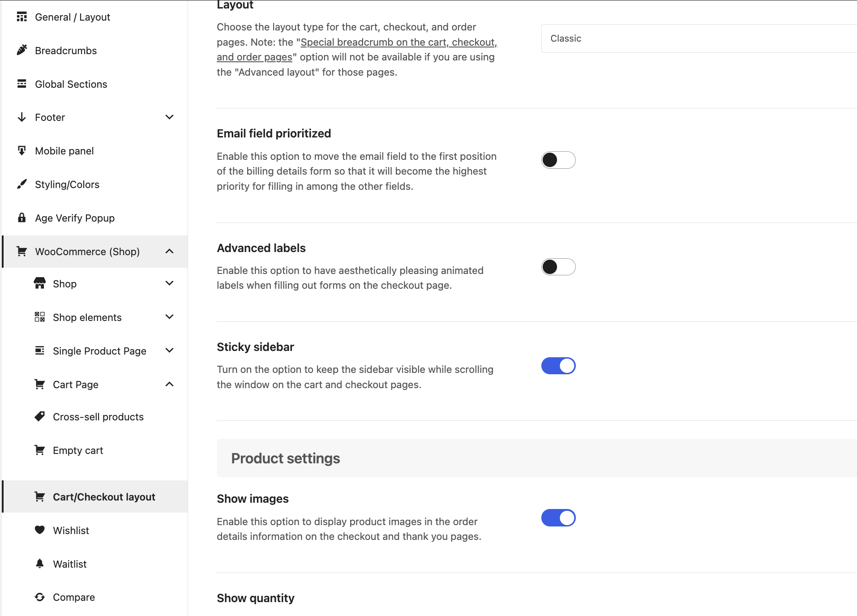The image size is (857, 616).
Task: Click the Age Verify Popup lock icon
Action: [21, 218]
